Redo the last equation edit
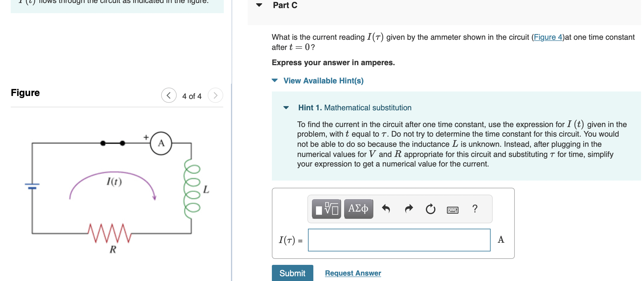Viewport: 644px width, 281px height. coord(409,209)
